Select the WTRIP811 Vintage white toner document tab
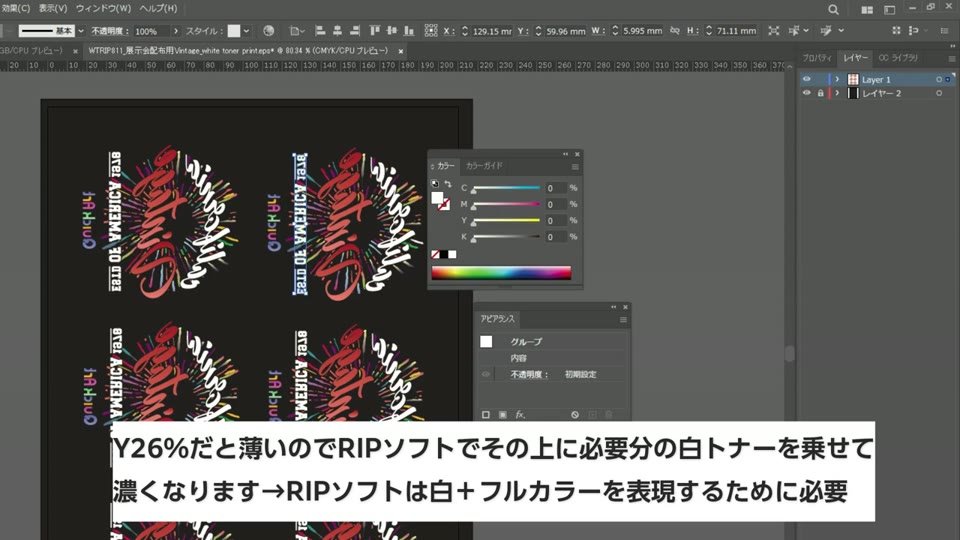Image resolution: width=960 pixels, height=540 pixels. (x=238, y=51)
